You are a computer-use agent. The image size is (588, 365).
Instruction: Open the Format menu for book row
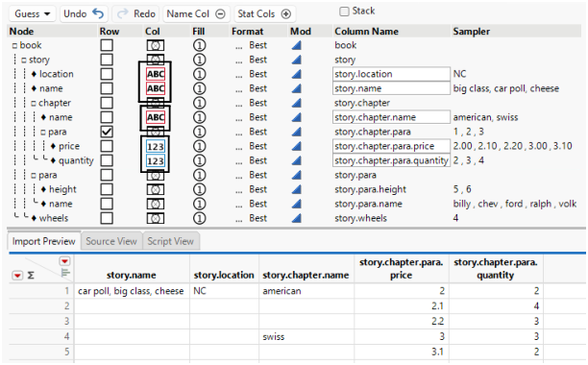[x=239, y=46]
